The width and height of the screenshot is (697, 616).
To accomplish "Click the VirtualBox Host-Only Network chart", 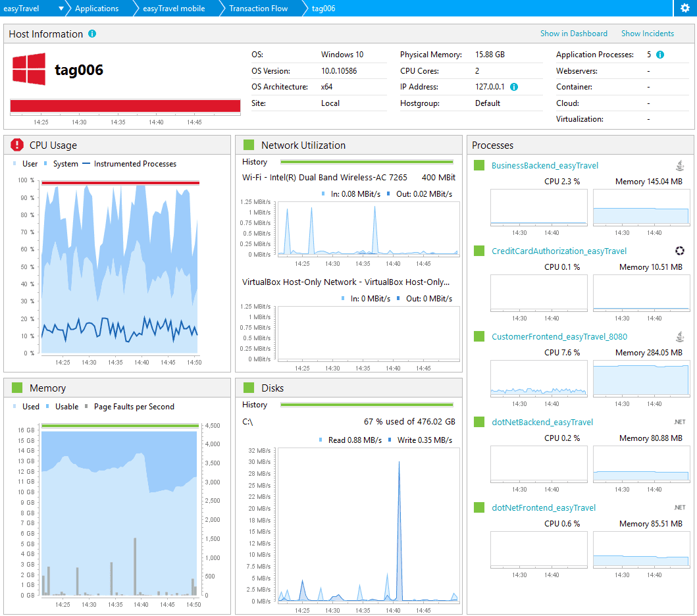I will point(369,333).
